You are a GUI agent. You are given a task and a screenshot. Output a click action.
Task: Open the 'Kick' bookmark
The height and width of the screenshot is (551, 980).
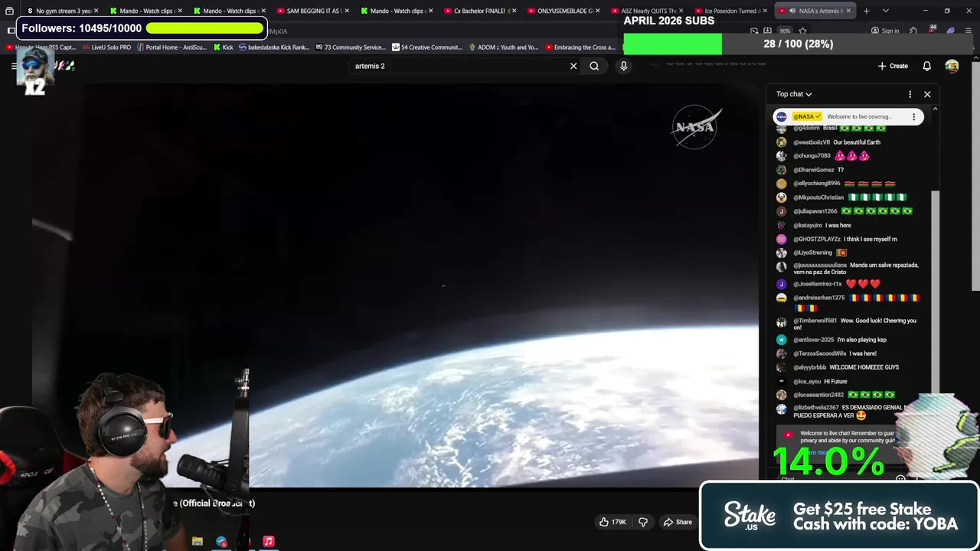[223, 47]
